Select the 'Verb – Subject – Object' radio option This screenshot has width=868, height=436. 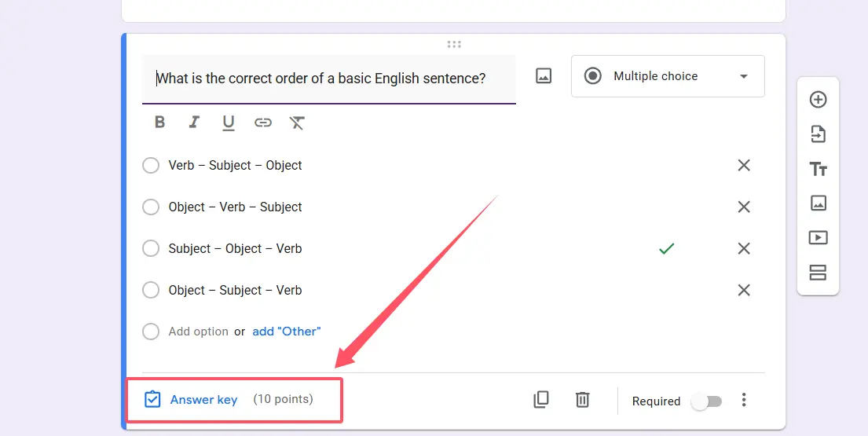click(151, 166)
